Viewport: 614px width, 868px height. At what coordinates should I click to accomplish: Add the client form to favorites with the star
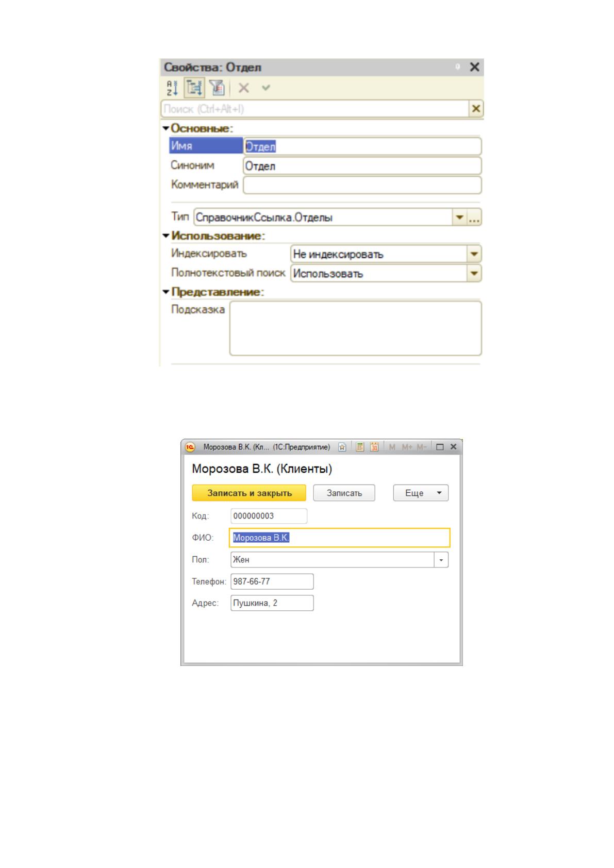click(342, 447)
